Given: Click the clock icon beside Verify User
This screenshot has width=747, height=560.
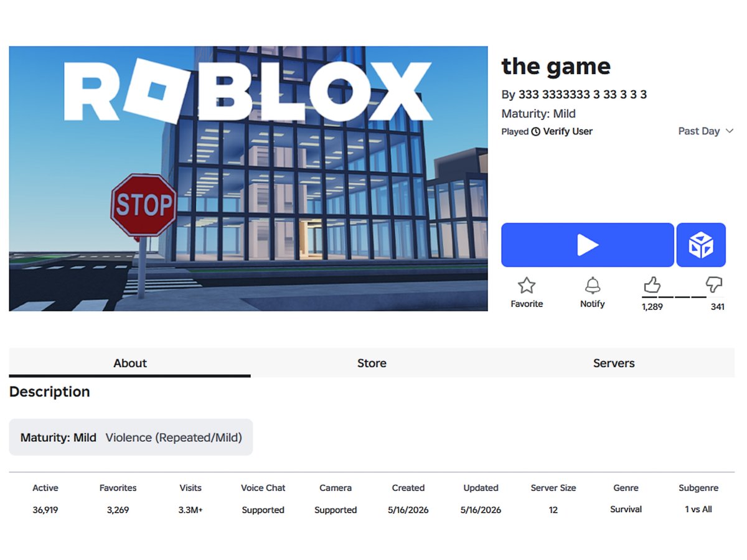Looking at the screenshot, I should click(536, 132).
